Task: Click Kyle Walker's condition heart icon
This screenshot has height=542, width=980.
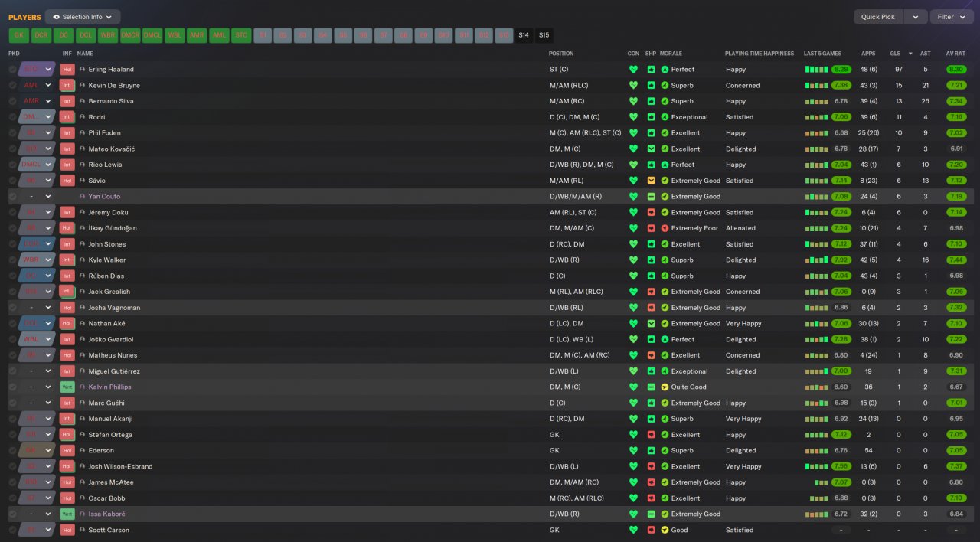Action: (x=633, y=260)
